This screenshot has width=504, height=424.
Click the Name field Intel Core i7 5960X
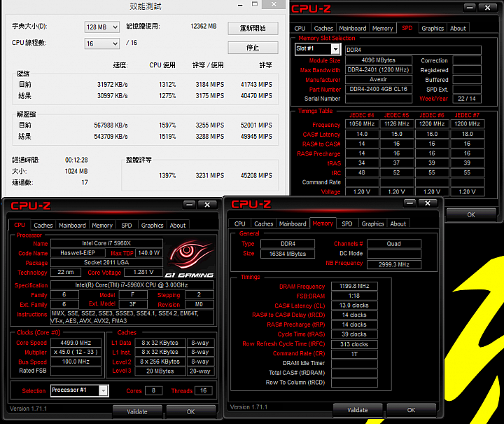[x=106, y=243]
